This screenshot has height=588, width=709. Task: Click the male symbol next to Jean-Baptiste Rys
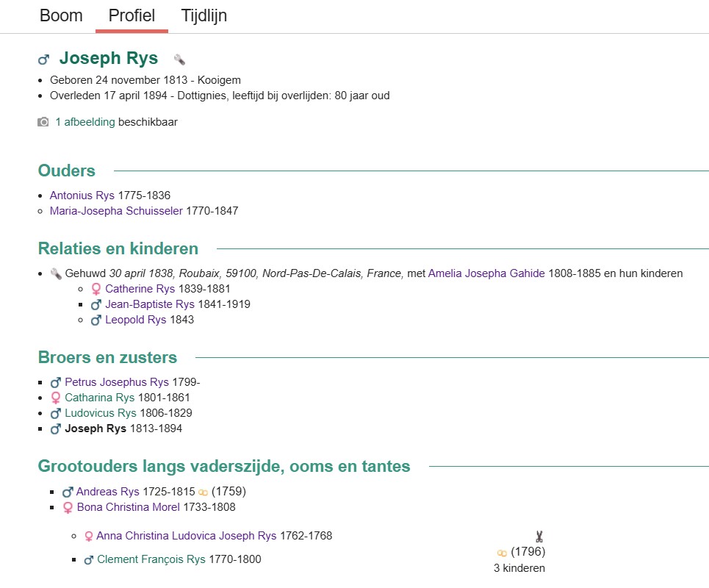(x=96, y=304)
